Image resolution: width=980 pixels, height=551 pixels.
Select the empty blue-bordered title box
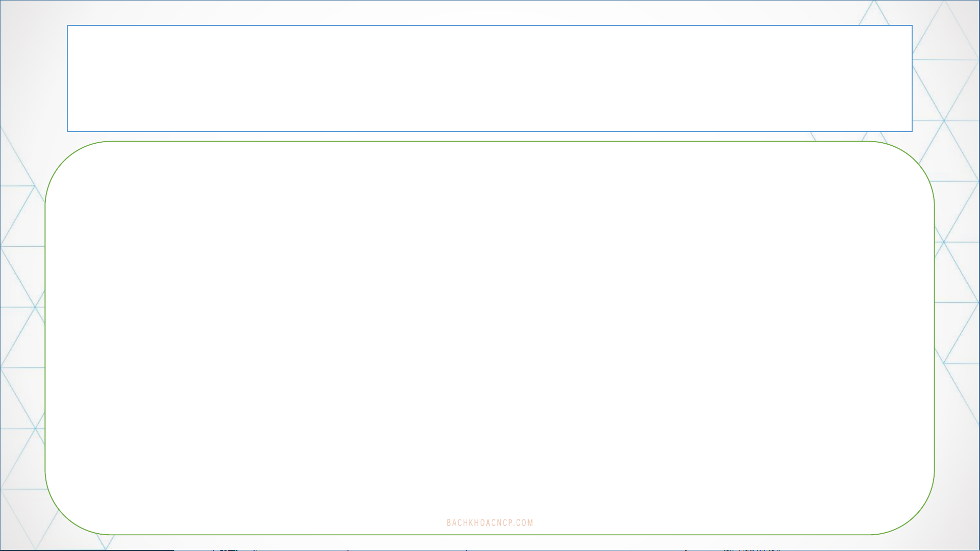click(x=489, y=78)
